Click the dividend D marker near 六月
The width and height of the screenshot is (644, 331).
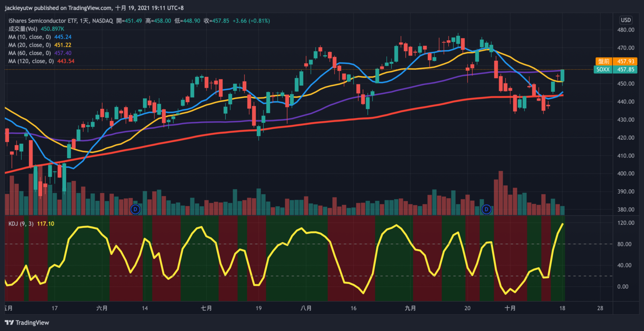135,209
